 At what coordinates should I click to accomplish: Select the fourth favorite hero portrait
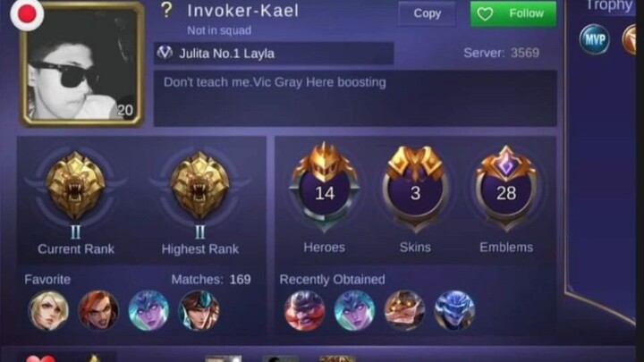point(199,311)
